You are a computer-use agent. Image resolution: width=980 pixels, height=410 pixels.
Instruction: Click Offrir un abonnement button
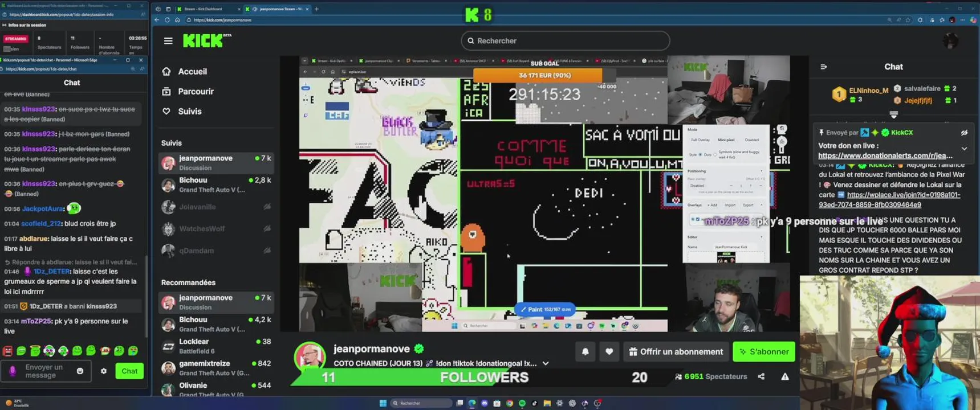[676, 352]
